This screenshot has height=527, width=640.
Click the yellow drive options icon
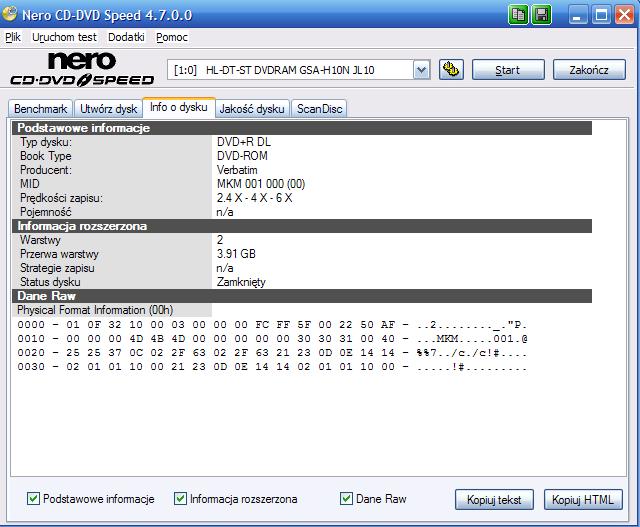[451, 70]
